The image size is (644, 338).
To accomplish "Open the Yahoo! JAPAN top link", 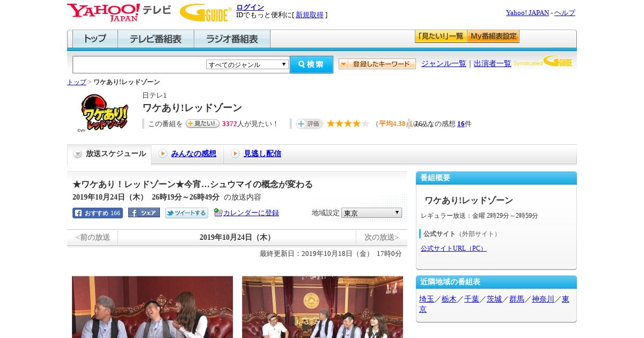I will point(528,13).
